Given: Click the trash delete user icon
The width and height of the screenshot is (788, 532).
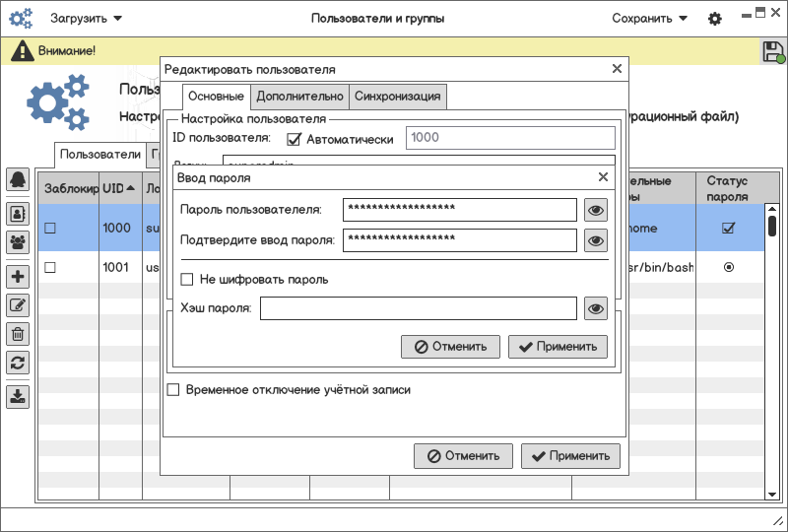Looking at the screenshot, I should click(x=18, y=334).
